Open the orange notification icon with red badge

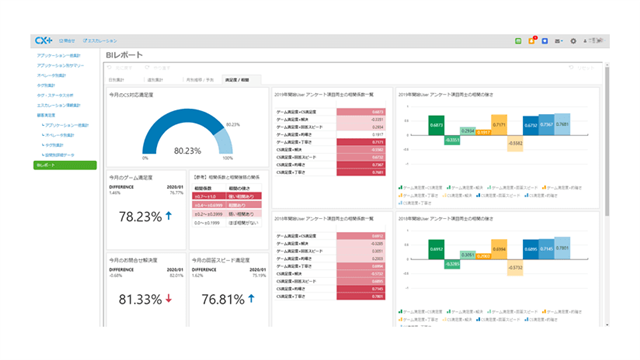pos(532,40)
